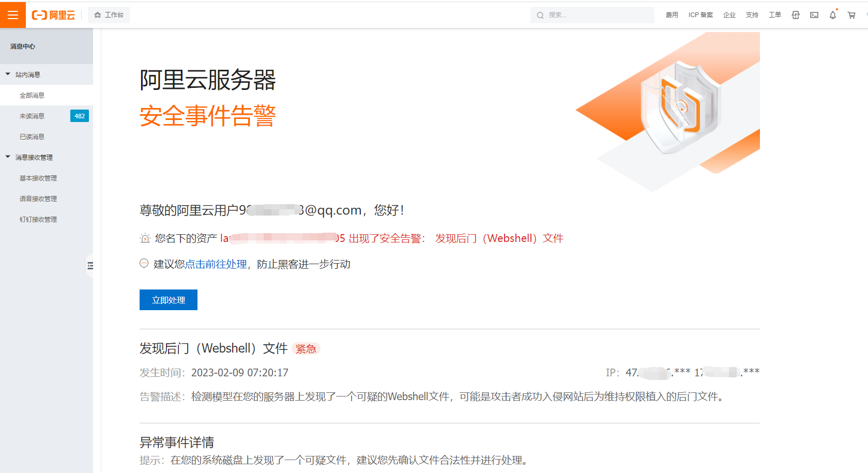The image size is (868, 473).
Task: Toggle the sidebar collapse handle
Action: 90,266
